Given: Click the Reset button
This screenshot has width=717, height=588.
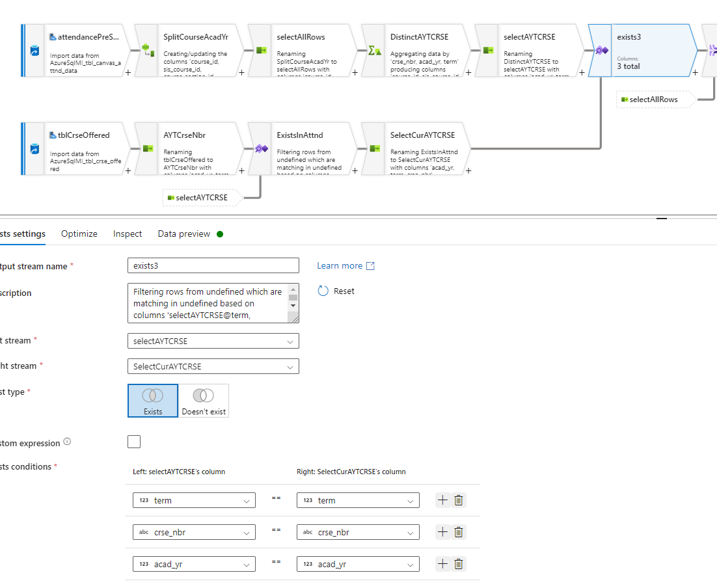Looking at the screenshot, I should tap(336, 291).
